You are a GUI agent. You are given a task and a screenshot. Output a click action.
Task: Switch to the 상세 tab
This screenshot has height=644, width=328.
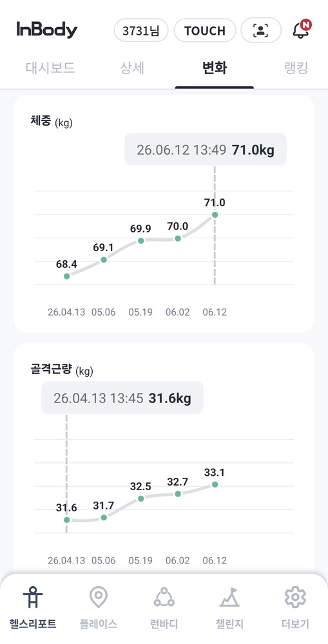[x=132, y=68]
